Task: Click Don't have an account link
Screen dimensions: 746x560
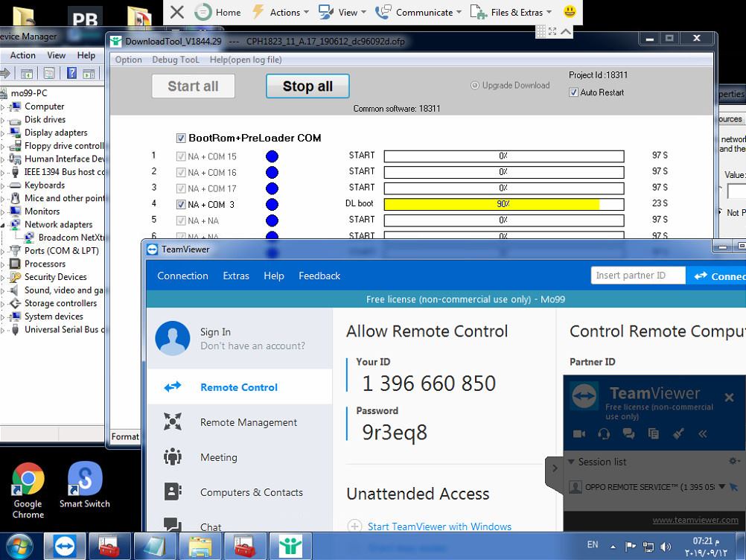Action: click(x=252, y=346)
